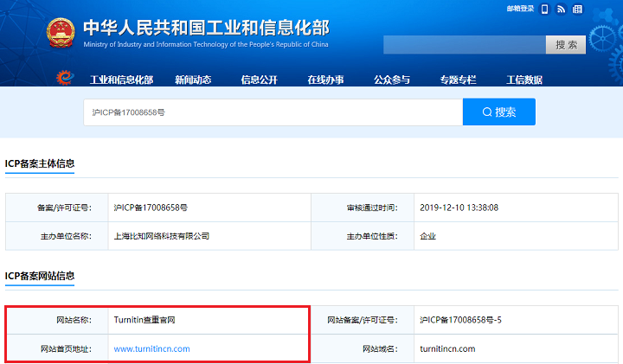Open the mobile version phone icon
The height and width of the screenshot is (364, 623).
click(545, 10)
